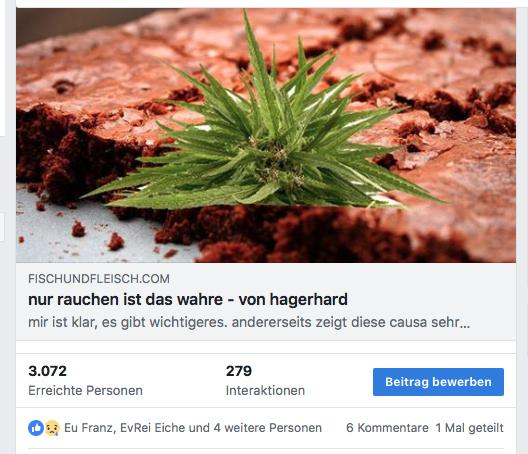Click the sad face reaction icon

[x=52, y=428]
